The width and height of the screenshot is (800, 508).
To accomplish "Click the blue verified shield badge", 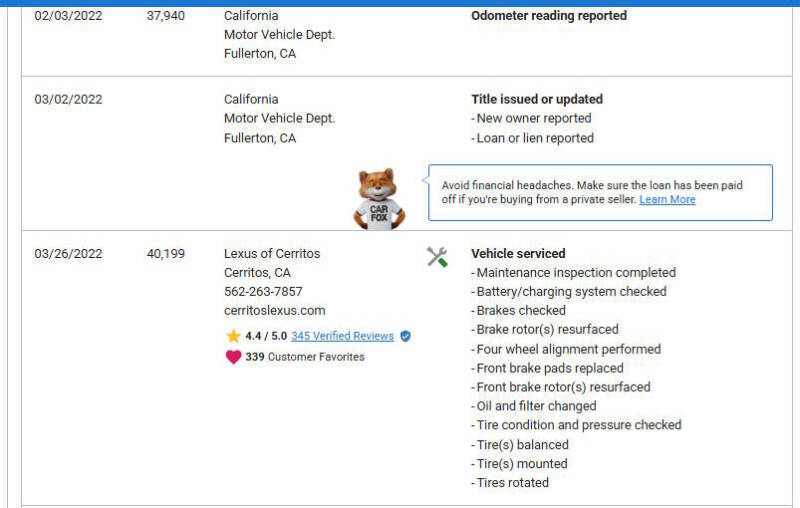I will 405,336.
